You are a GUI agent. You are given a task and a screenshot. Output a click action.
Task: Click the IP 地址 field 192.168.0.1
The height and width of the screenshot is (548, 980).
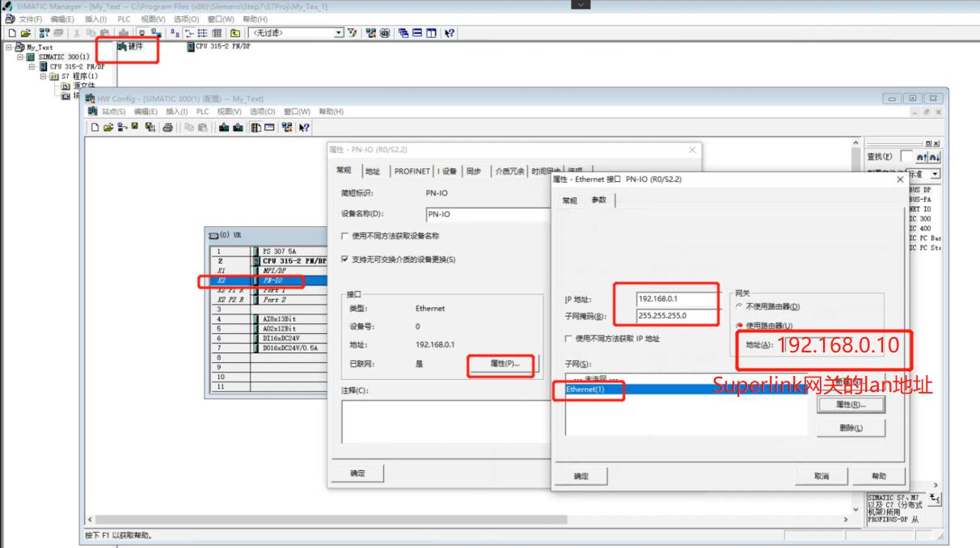pyautogui.click(x=677, y=298)
